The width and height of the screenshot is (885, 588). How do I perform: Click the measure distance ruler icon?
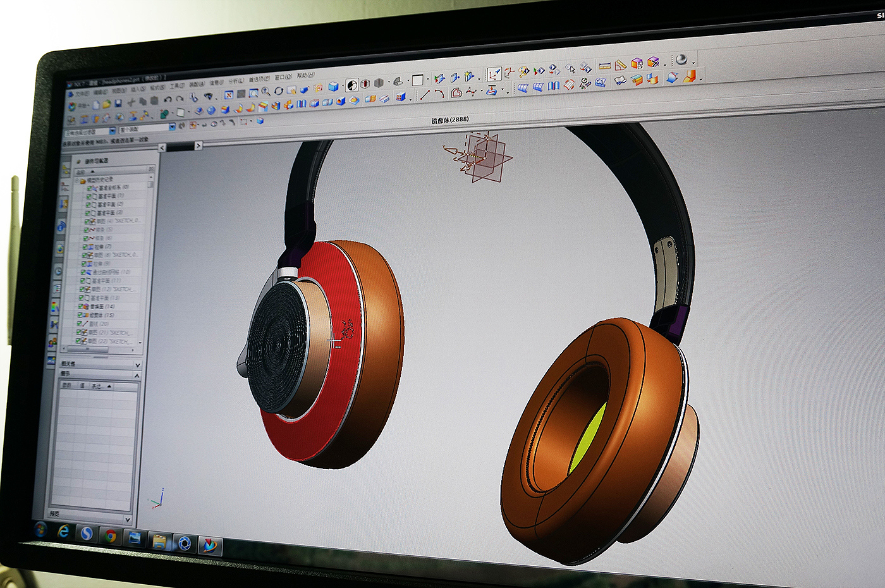click(x=605, y=65)
